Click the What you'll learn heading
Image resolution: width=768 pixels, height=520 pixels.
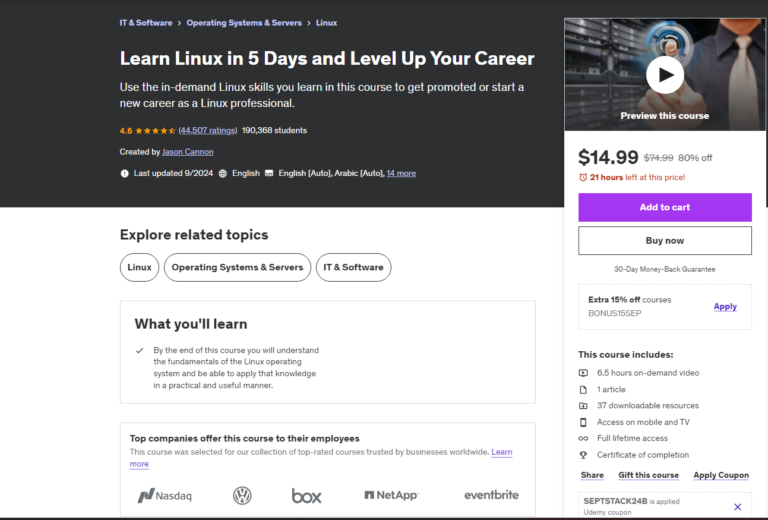tap(191, 324)
